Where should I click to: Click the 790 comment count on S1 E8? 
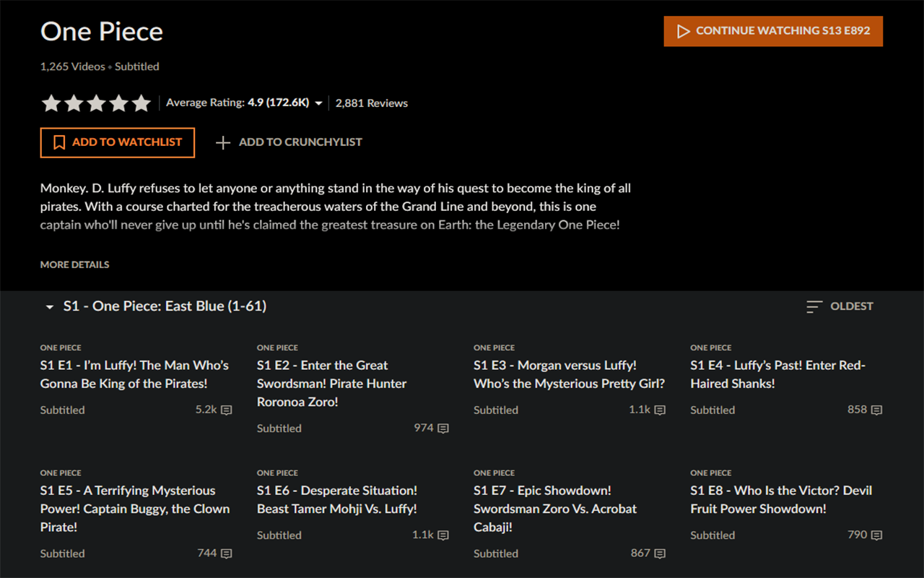857,535
